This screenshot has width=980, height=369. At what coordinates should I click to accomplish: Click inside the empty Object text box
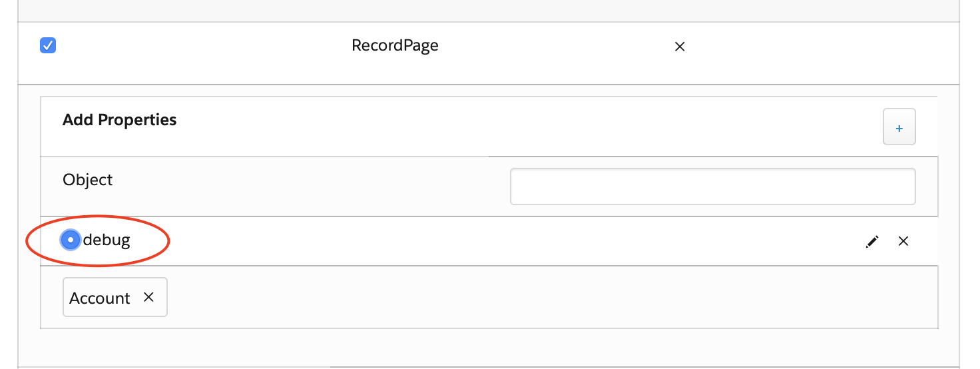712,186
